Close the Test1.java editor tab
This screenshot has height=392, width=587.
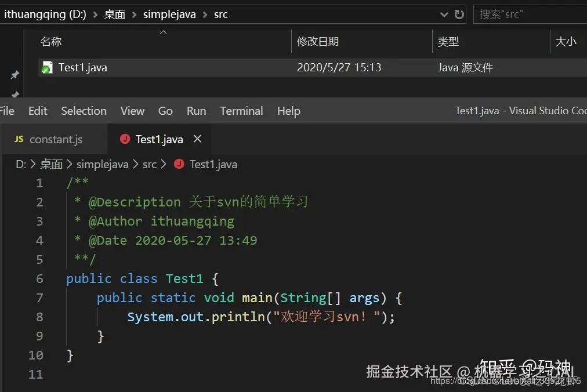pyautogui.click(x=197, y=139)
